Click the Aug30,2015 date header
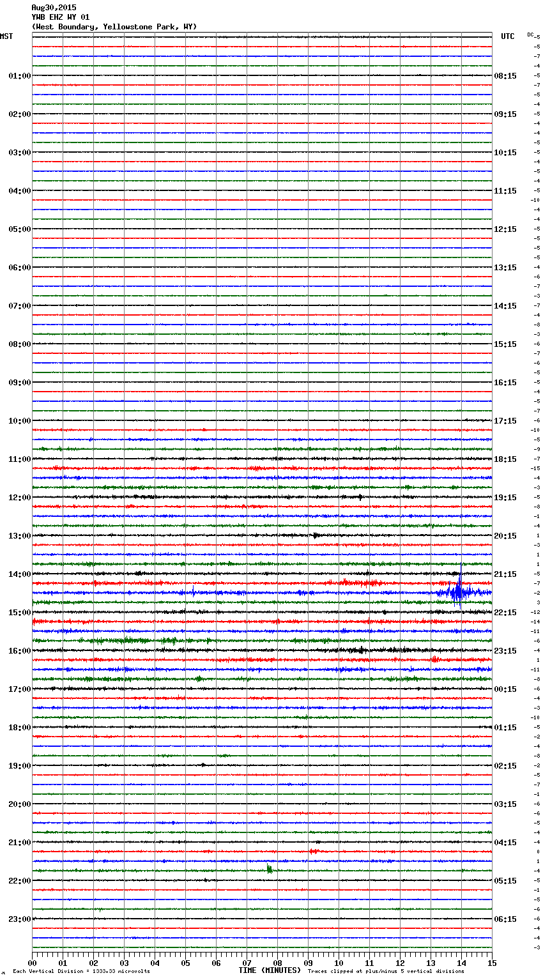 [x=54, y=8]
